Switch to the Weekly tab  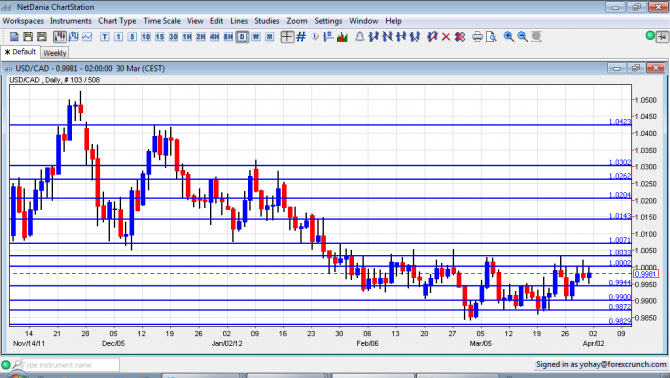click(55, 53)
